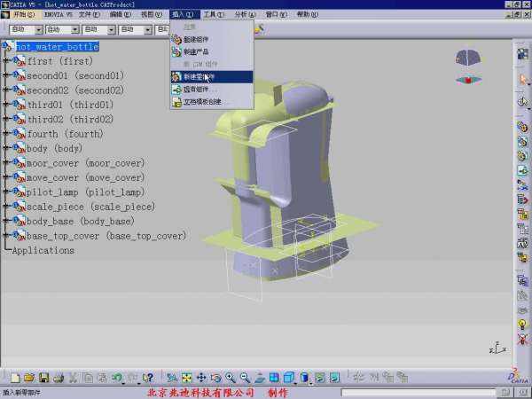
Task: Choose 新建产品 from the Insert menu
Action: pyautogui.click(x=196, y=51)
